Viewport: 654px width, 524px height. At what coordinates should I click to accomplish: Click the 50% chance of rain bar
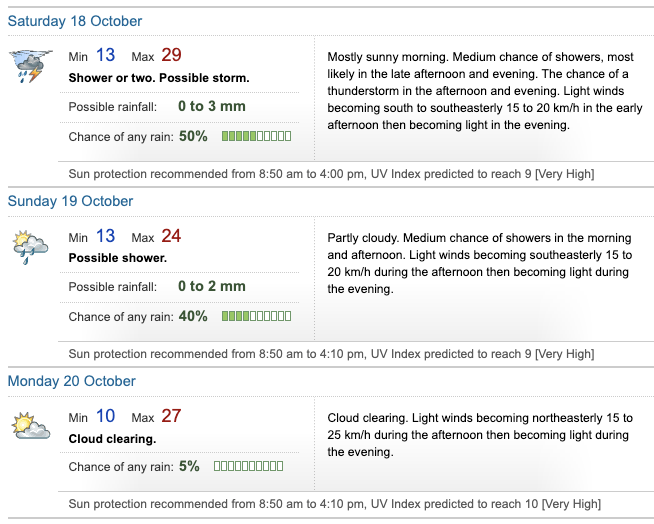pos(256,136)
